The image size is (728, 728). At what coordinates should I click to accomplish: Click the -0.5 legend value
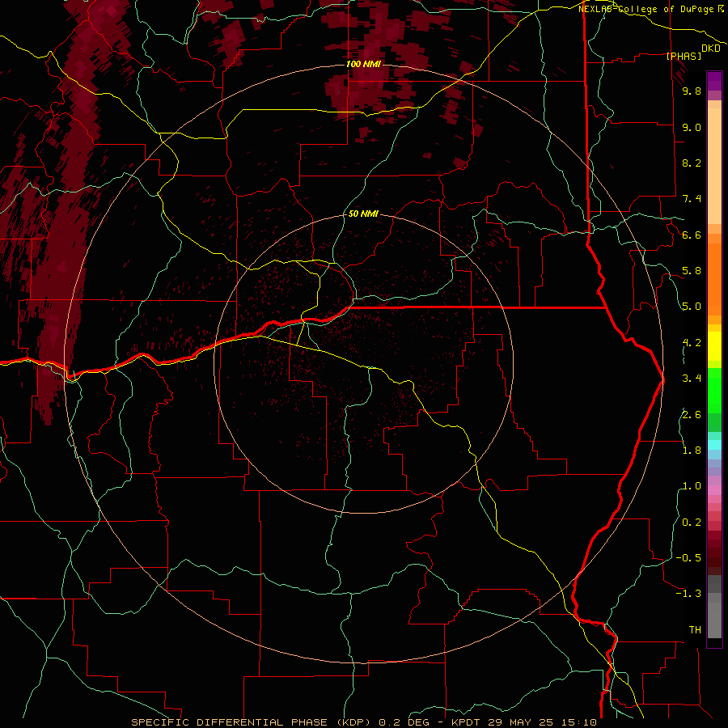coord(688,558)
